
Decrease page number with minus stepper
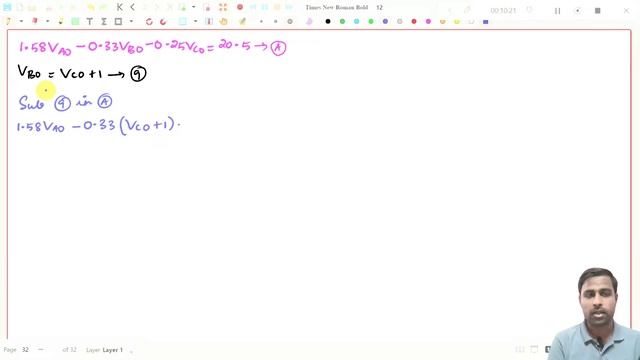(40, 349)
